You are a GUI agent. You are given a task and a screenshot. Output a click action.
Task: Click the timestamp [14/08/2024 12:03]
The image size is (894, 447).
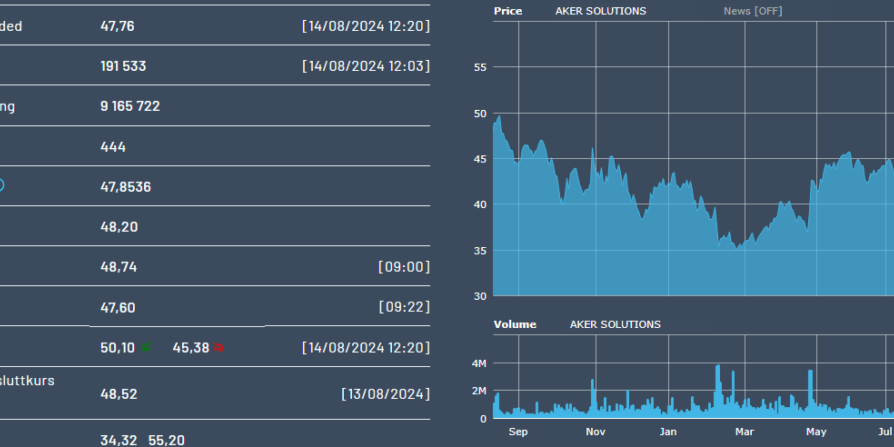[x=366, y=66]
